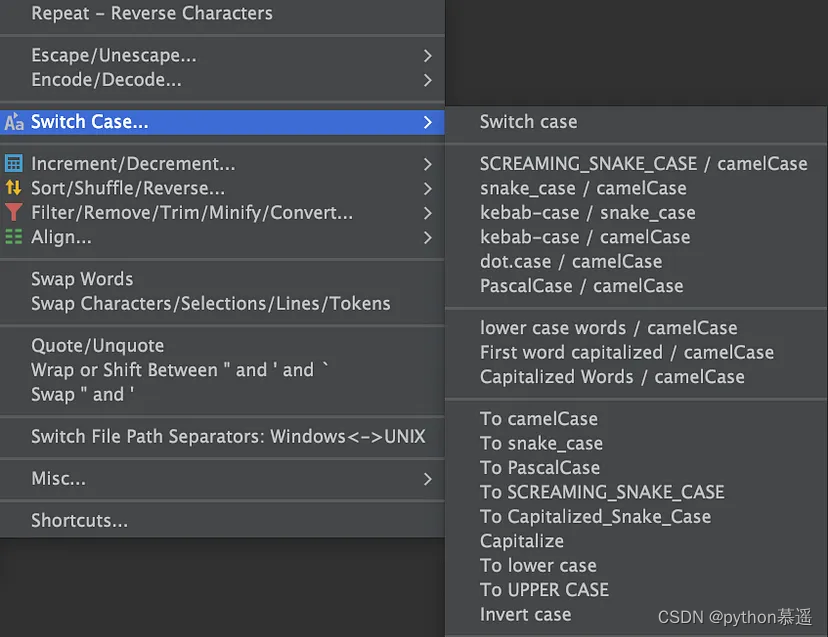Pick To UPPER CASE

click(544, 590)
